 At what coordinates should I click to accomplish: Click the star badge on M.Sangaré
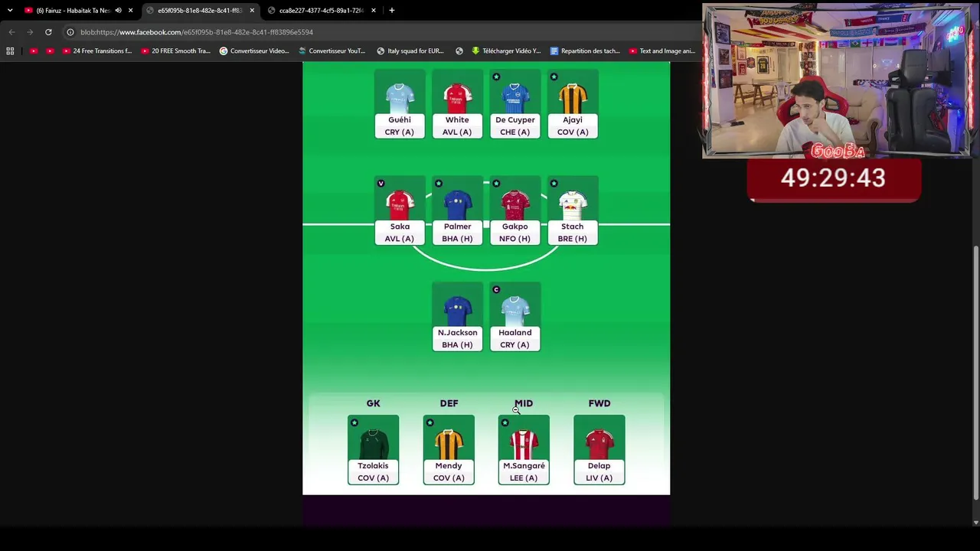click(505, 423)
